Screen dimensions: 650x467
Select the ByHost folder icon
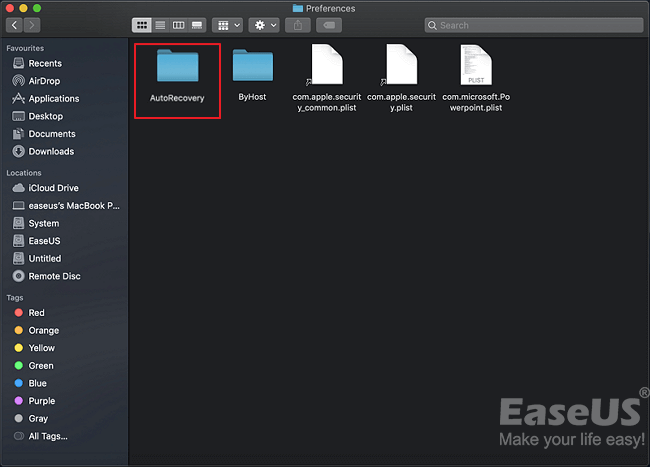[252, 65]
